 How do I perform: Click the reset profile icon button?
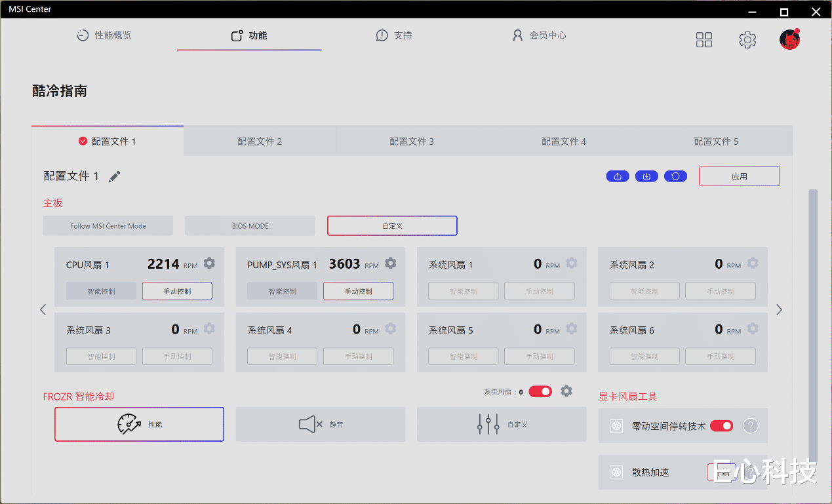point(676,176)
